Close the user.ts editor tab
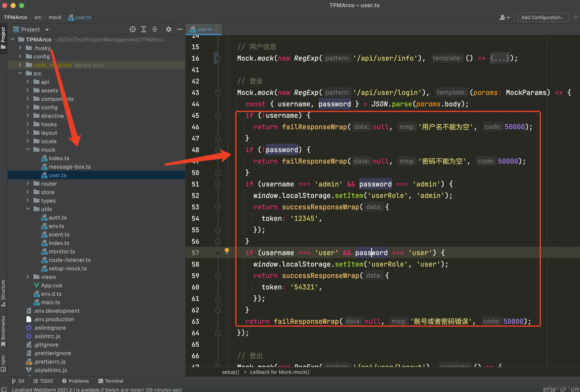Viewport: 580px width, 392px height. click(x=217, y=29)
